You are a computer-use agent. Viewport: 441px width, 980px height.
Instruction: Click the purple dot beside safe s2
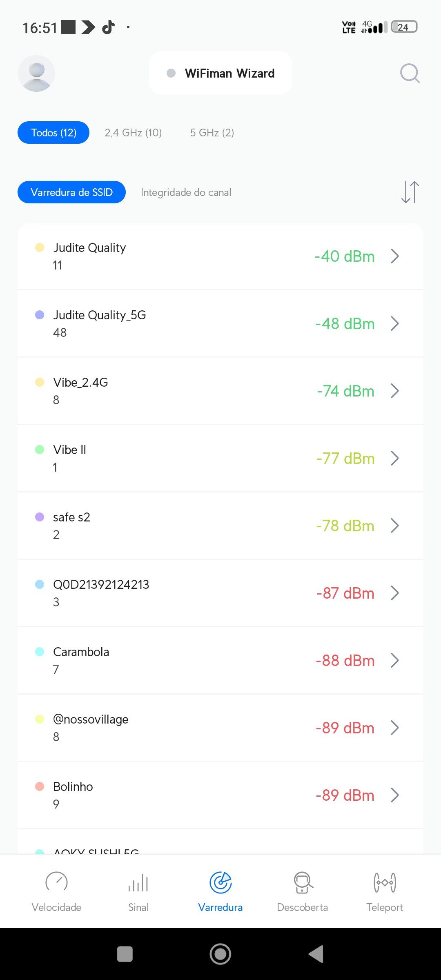coord(40,517)
